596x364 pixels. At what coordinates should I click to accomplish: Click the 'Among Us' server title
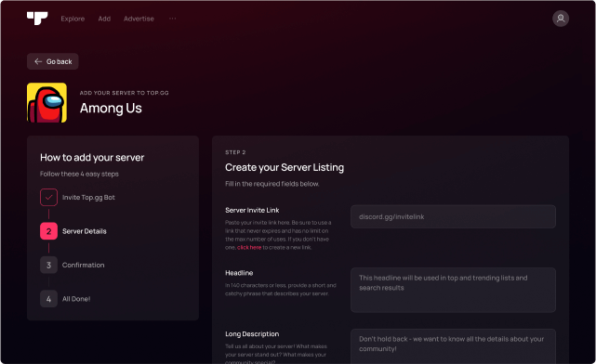tap(111, 108)
